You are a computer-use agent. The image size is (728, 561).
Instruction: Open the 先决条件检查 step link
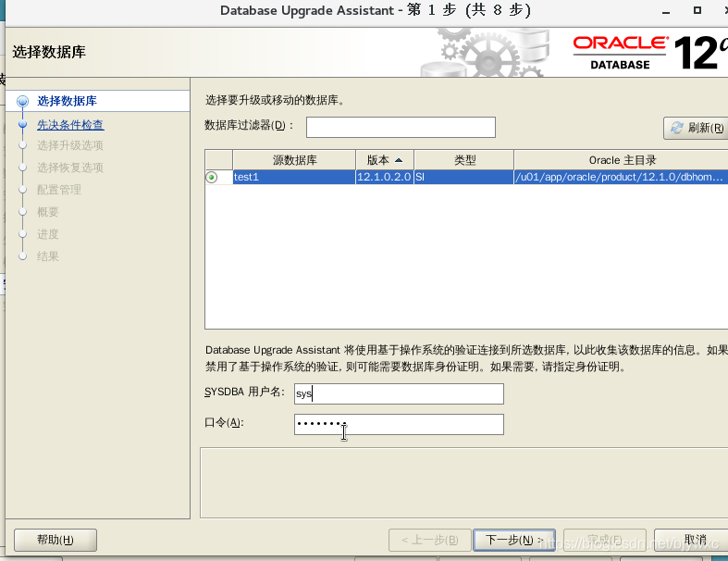70,125
